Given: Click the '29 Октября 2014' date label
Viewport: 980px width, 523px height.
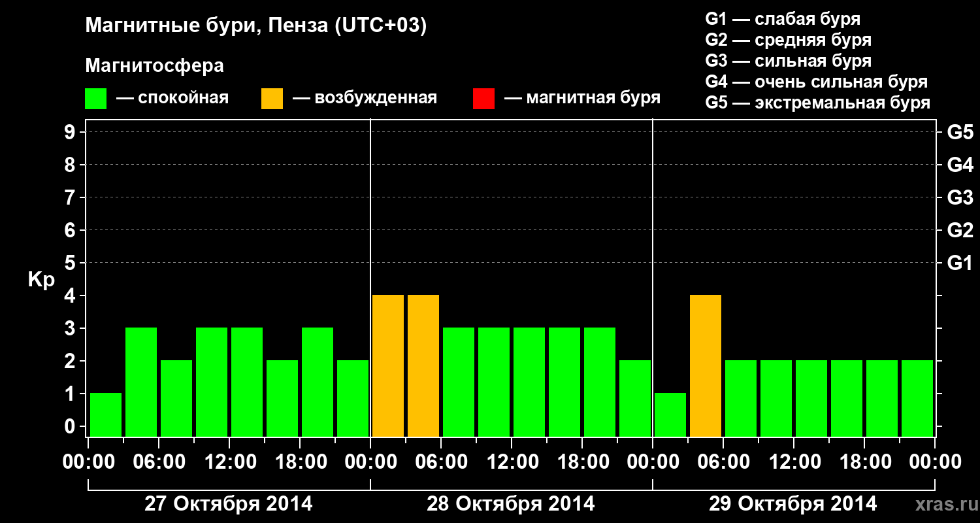Looking at the screenshot, I should (x=793, y=504).
